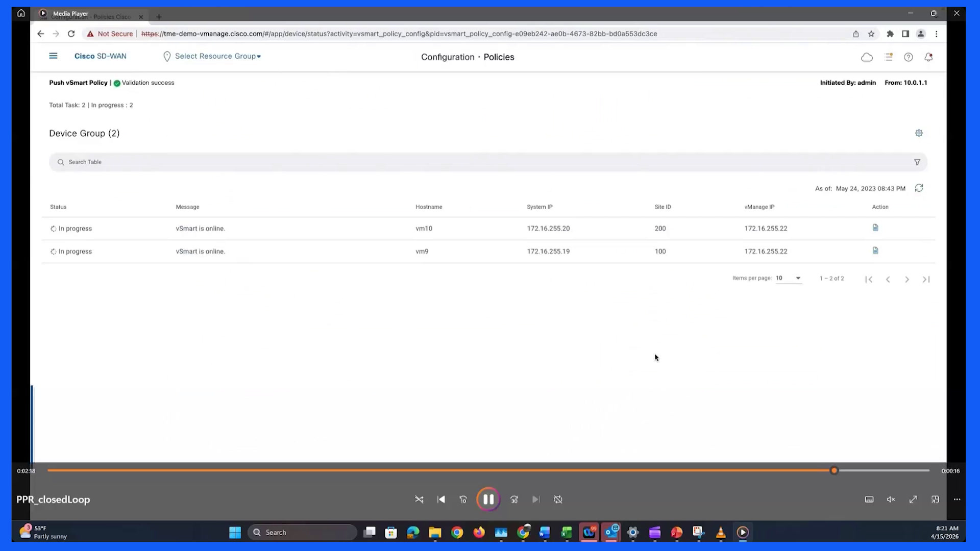Viewport: 980px width, 551px height.
Task: Skip back 10 seconds
Action: click(x=463, y=499)
